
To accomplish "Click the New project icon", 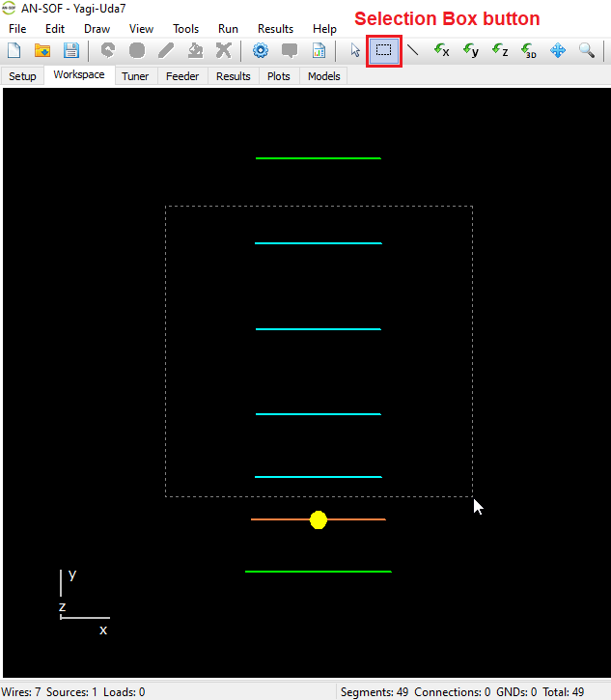I will tap(14, 50).
